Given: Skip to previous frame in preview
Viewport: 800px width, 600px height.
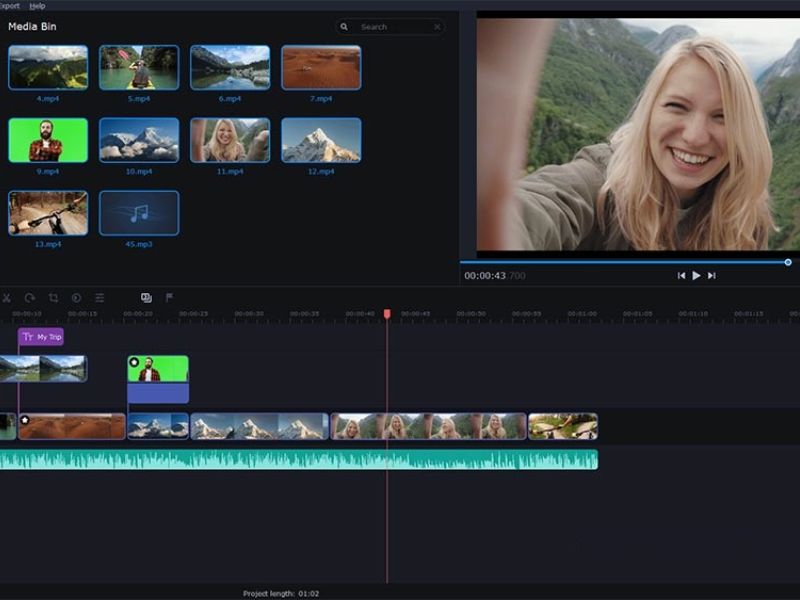Looking at the screenshot, I should click(x=681, y=276).
